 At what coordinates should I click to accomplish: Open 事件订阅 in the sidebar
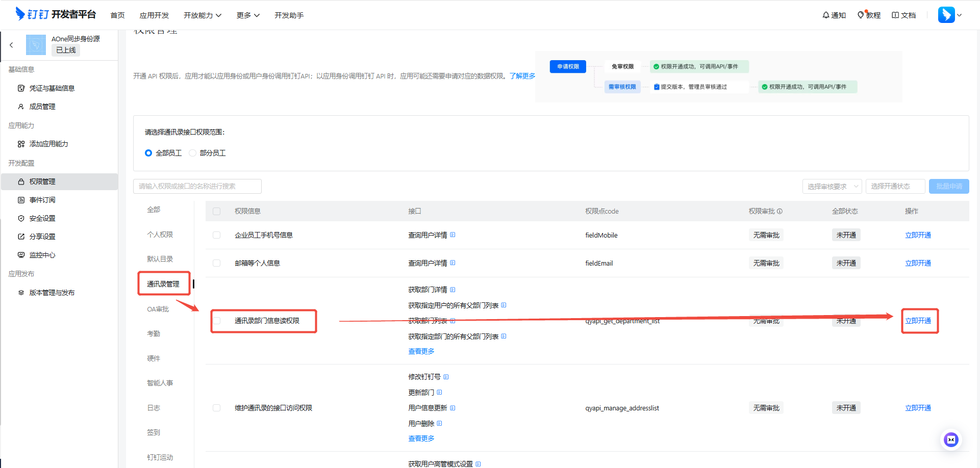click(42, 200)
